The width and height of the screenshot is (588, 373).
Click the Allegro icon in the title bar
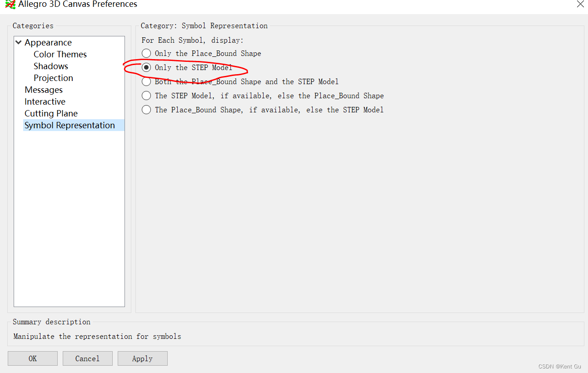tap(10, 5)
